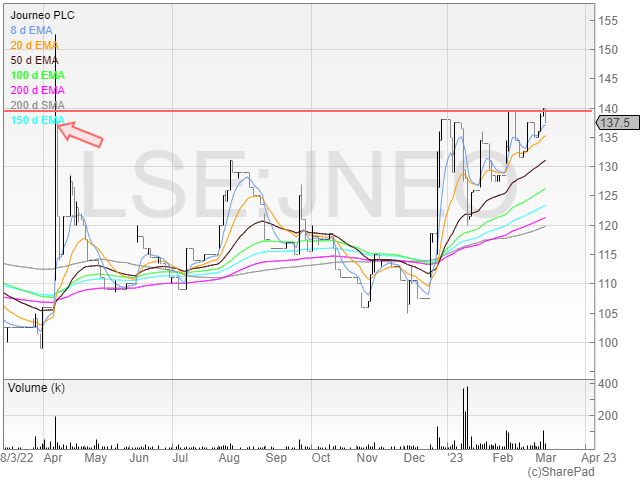Click the Apr month label on time axis
This screenshot has width=640, height=480.
[x=53, y=458]
